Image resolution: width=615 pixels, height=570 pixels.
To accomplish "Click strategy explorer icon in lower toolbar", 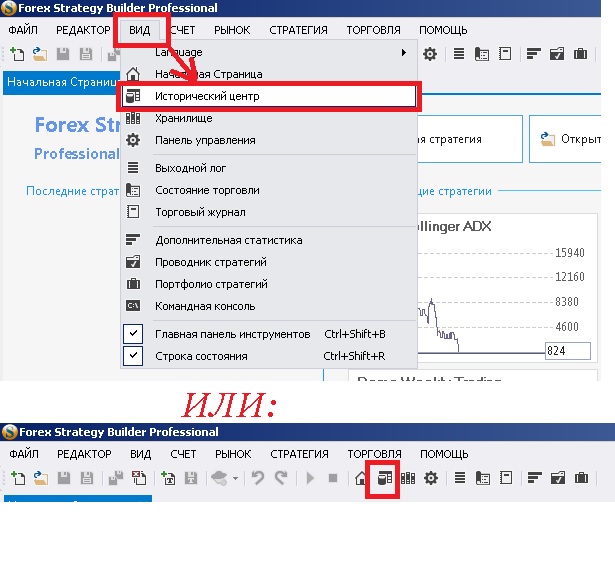I will pyautogui.click(x=558, y=478).
